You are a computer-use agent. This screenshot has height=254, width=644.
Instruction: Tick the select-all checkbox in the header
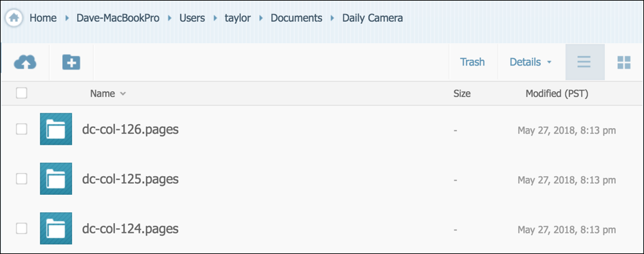(21, 93)
